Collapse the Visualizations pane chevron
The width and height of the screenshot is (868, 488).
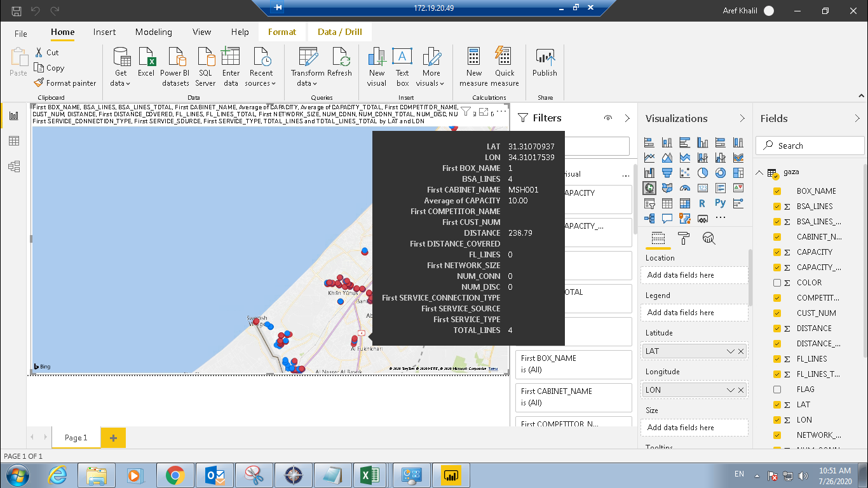(x=742, y=118)
